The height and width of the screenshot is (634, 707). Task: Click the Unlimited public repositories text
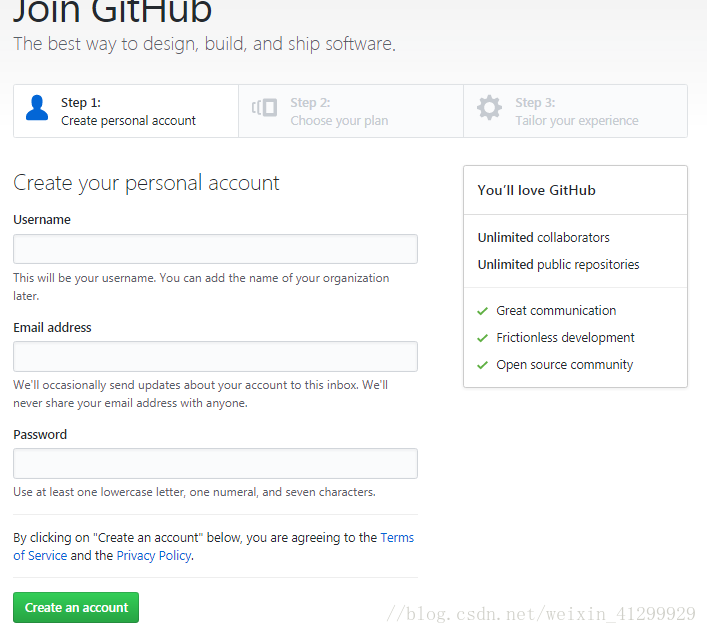(x=558, y=265)
